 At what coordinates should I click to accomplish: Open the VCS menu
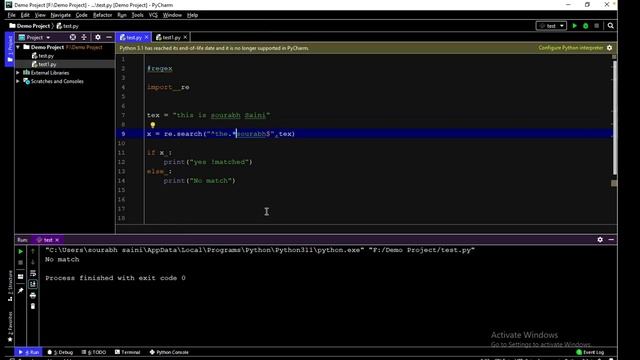tap(153, 15)
